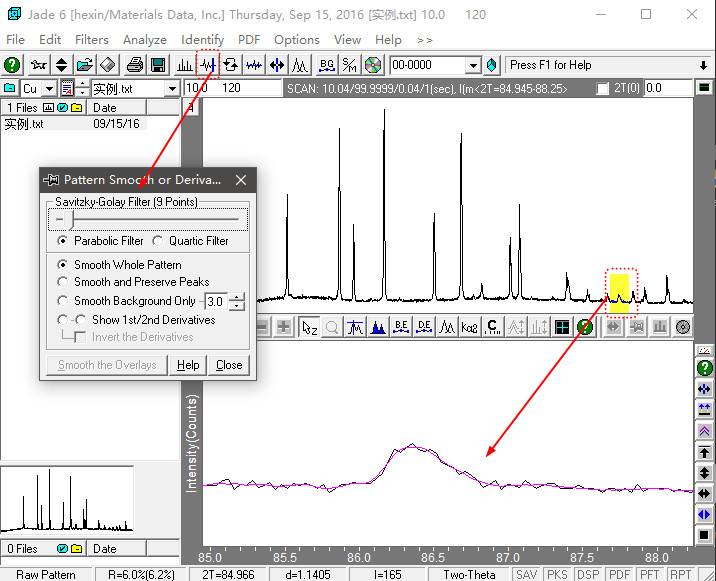Click the Date column header for the 1 Files list
716x581 pixels.
tap(118, 108)
